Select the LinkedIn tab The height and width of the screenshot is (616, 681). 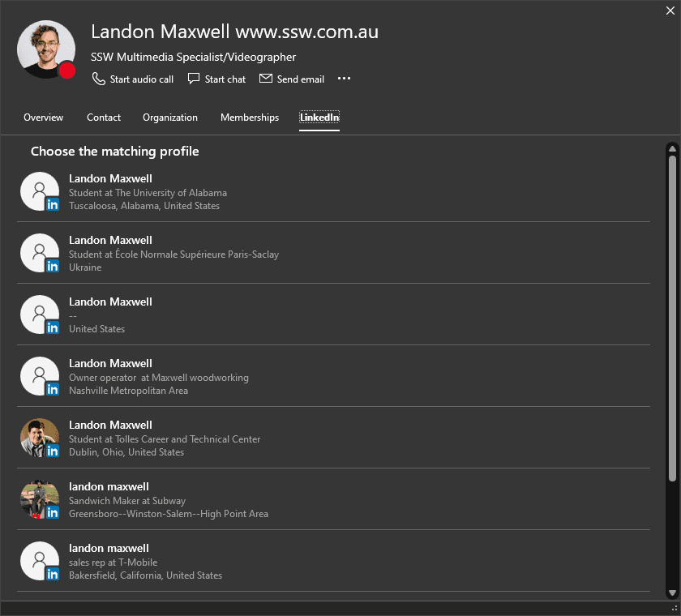pos(319,118)
